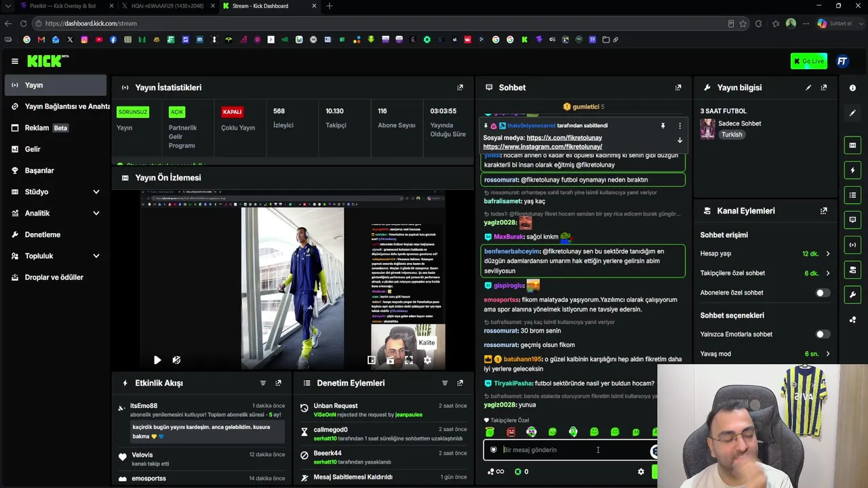
Task: Click the pencil edit icon in the right sidebar
Action: pyautogui.click(x=852, y=113)
